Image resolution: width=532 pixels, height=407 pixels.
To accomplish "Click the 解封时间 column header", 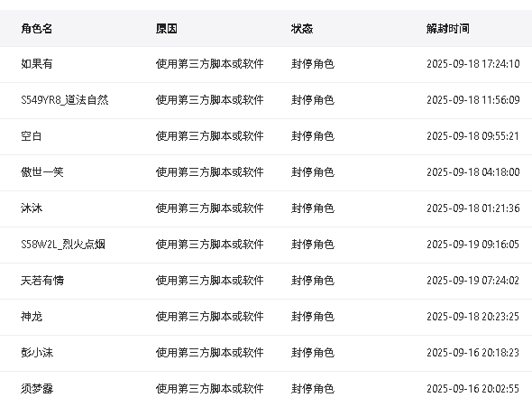I will tap(448, 29).
